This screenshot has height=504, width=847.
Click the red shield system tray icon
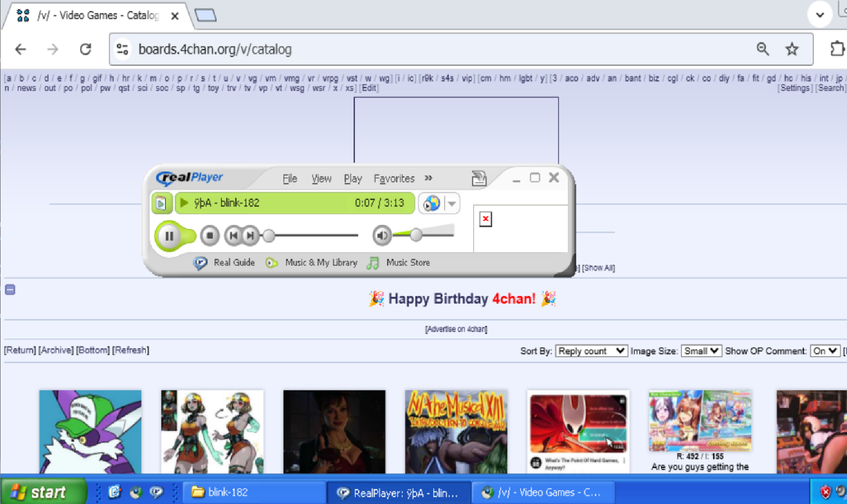click(825, 492)
